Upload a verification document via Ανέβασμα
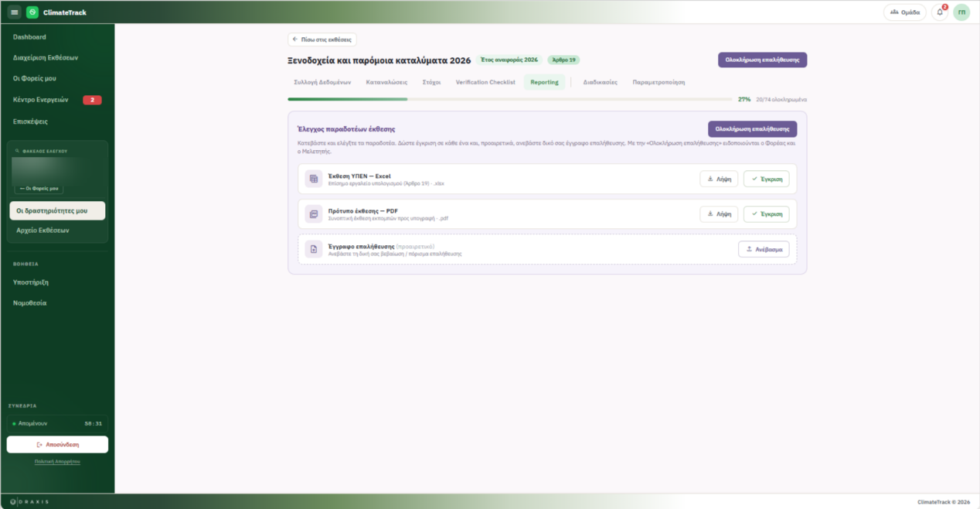 (x=764, y=249)
